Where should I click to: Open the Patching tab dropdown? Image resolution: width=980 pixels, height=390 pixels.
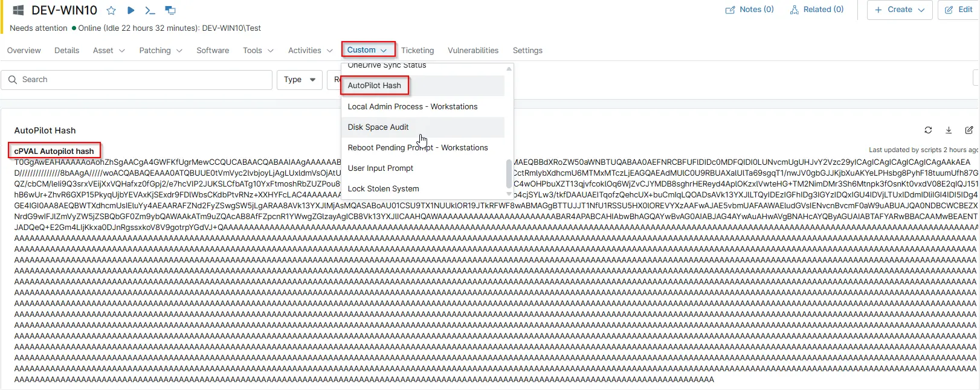[161, 51]
